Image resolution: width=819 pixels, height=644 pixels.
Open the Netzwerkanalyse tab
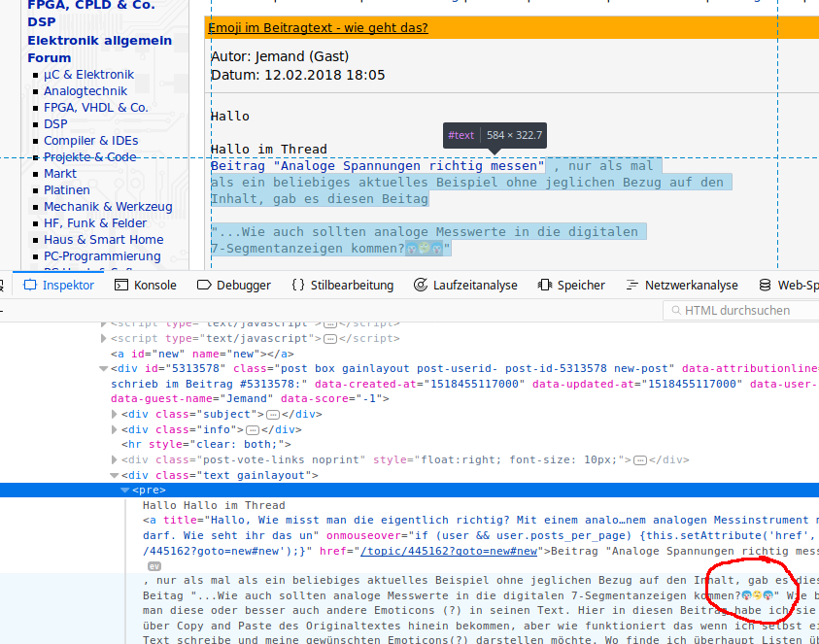point(682,286)
